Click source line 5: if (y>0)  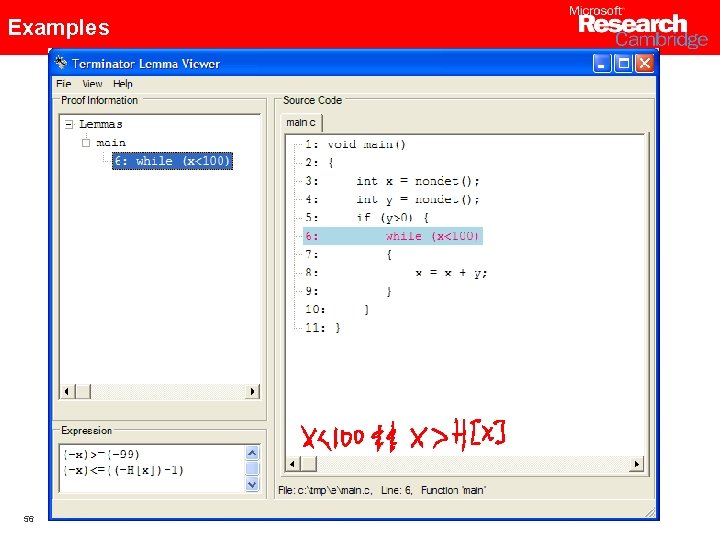point(367,218)
